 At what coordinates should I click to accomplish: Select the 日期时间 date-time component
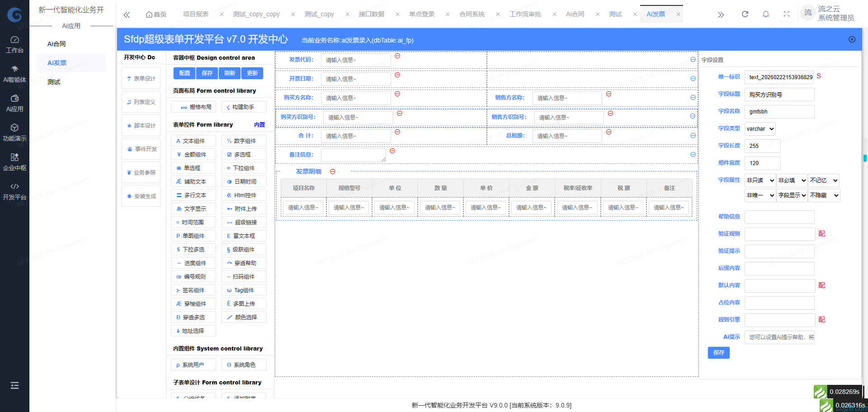point(244,181)
